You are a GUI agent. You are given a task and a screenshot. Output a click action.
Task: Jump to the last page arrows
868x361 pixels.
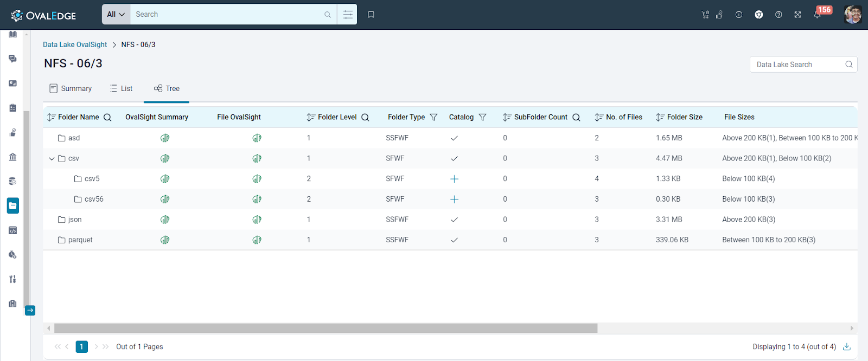coord(106,346)
